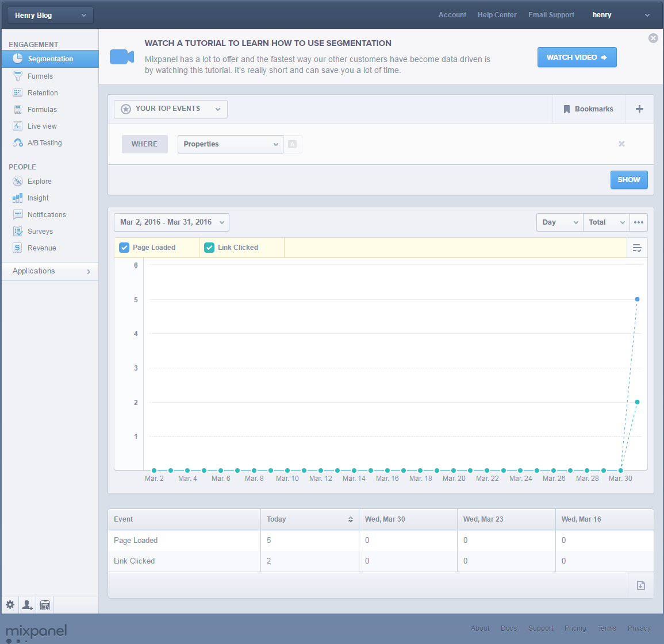
Task: Open the Henry Blog project dropdown
Action: coord(51,16)
